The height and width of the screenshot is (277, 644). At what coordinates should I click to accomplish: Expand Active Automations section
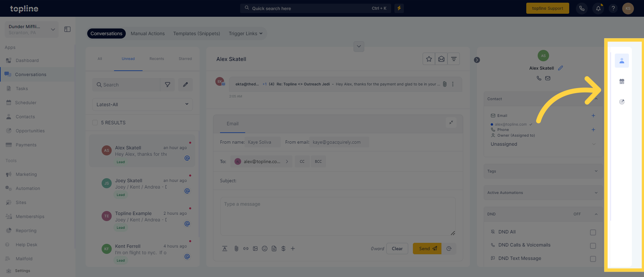pos(543,193)
